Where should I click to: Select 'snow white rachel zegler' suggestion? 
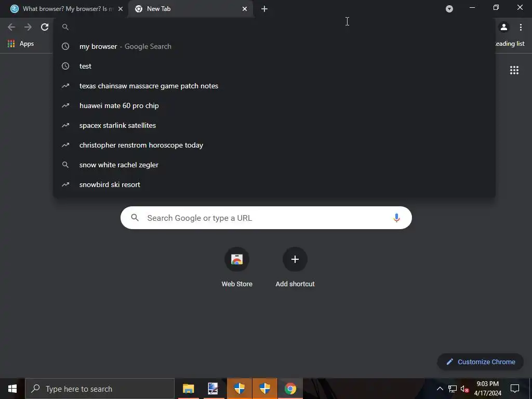[x=274, y=165]
